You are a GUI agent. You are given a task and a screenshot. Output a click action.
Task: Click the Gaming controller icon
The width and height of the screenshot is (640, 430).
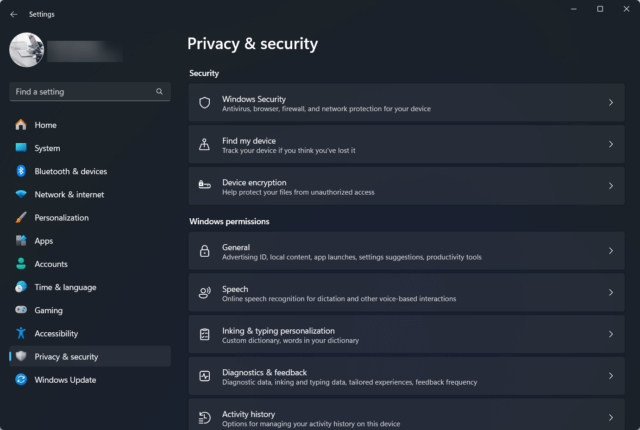(x=21, y=310)
